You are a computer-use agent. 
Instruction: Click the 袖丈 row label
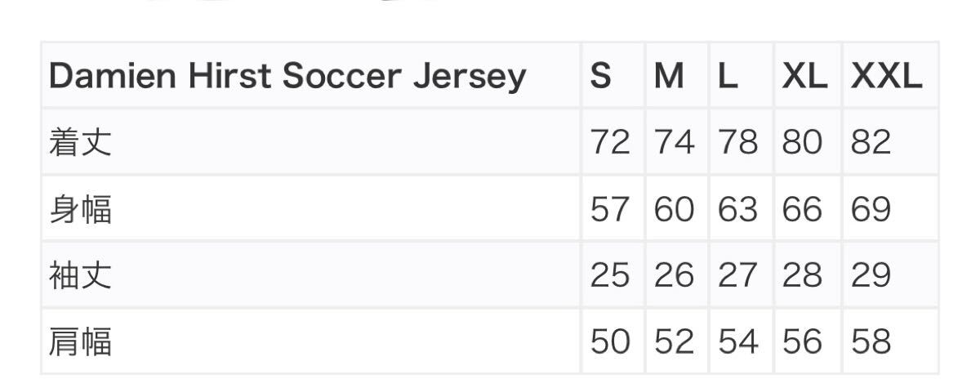click(x=80, y=276)
